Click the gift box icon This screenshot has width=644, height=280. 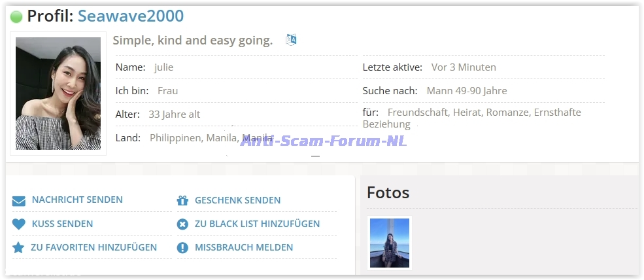182,201
